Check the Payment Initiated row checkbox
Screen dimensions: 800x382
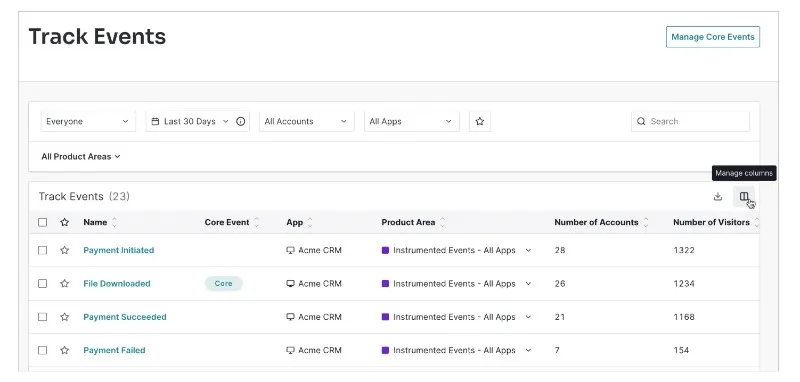(x=42, y=250)
